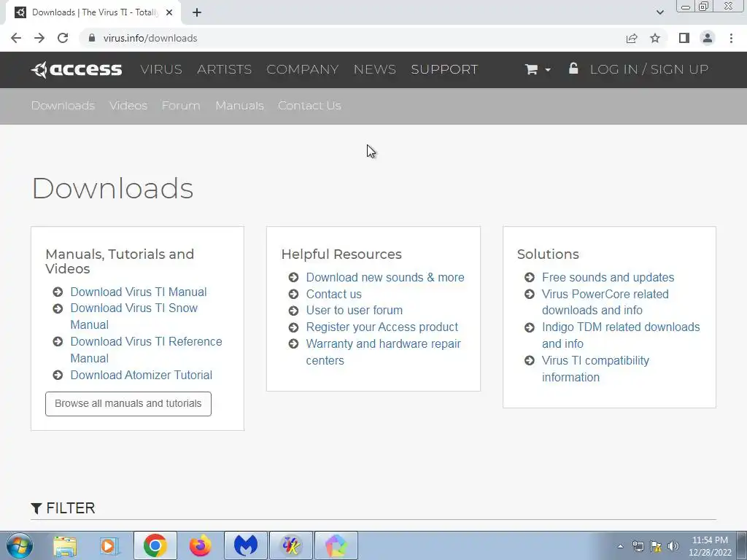747x560 pixels.
Task: Open the COMPANY menu item
Action: tap(303, 69)
